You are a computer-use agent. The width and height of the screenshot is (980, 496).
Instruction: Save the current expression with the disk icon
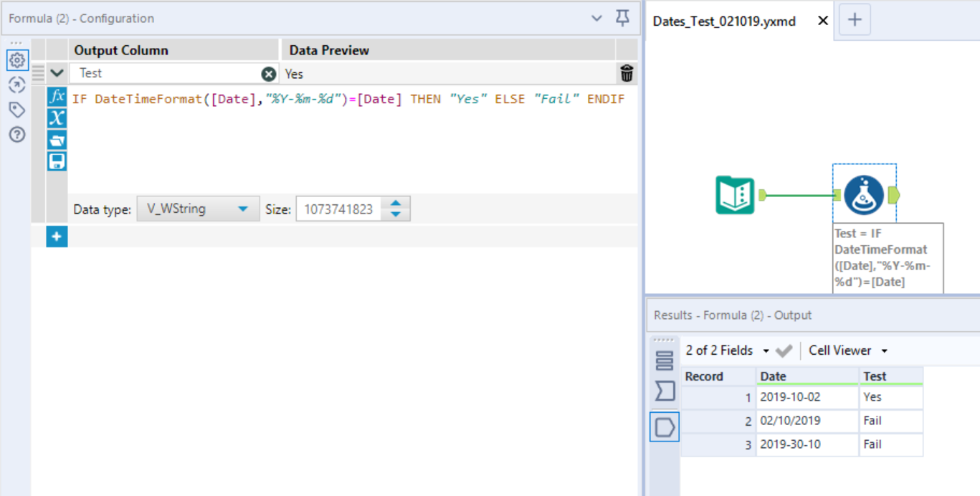(x=57, y=161)
